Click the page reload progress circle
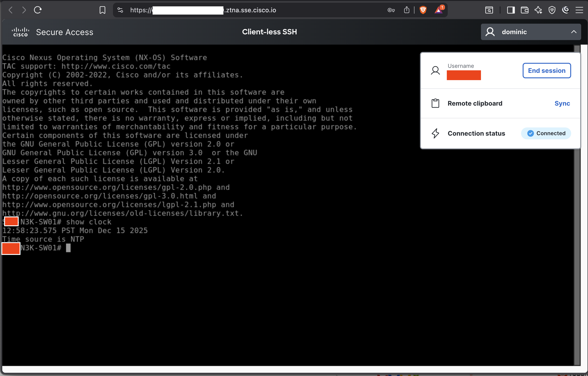Image resolution: width=588 pixels, height=376 pixels. point(38,10)
